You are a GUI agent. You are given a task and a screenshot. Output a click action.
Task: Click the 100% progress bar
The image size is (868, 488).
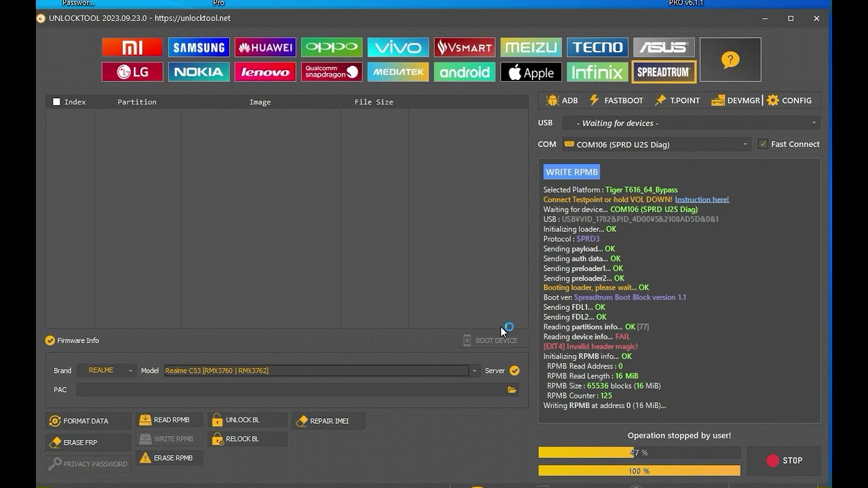click(x=639, y=470)
